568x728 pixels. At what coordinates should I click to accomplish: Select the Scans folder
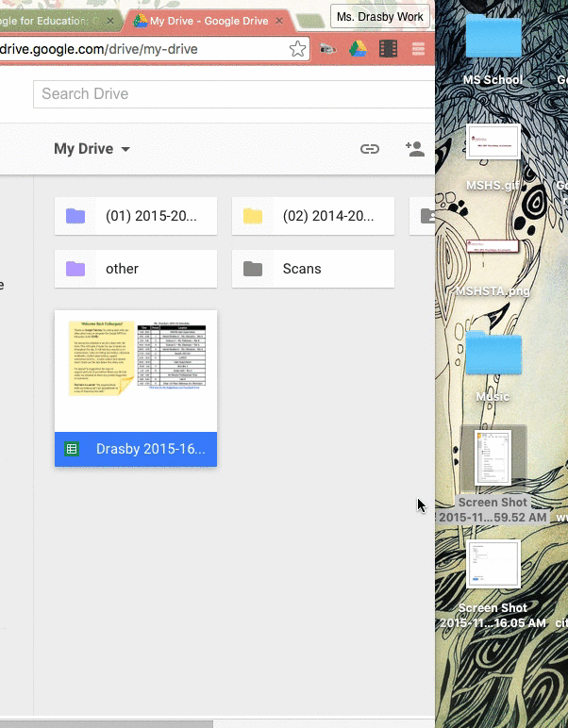(x=313, y=269)
